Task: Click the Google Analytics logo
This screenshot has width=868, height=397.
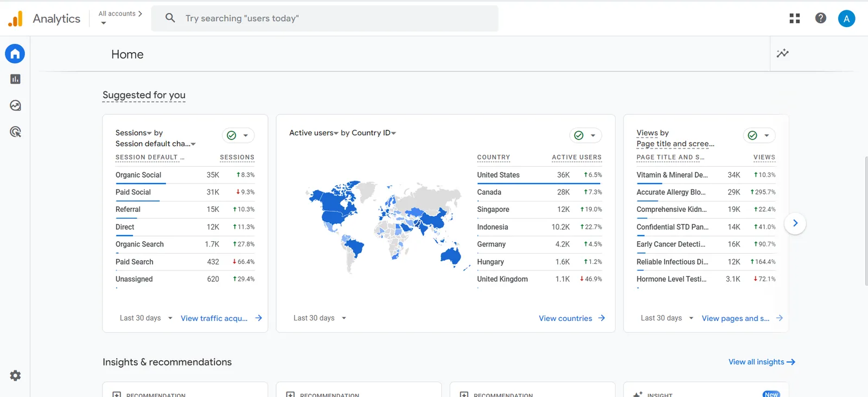Action: [x=16, y=18]
